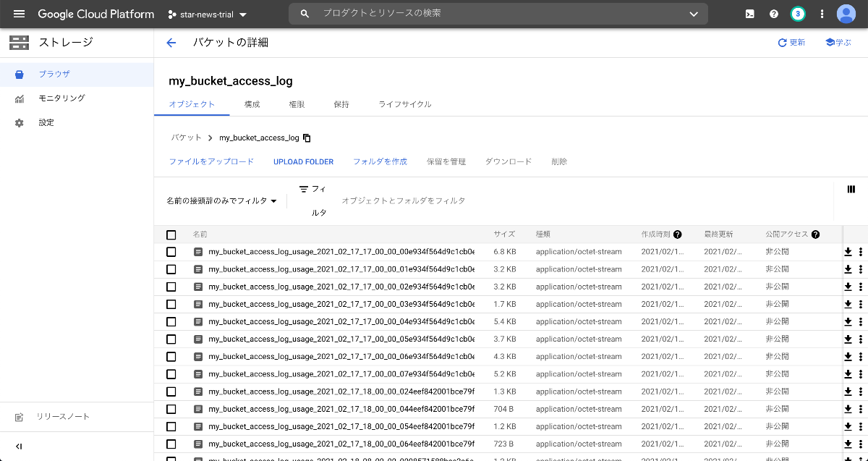Click the 更新 refresh button

tap(791, 43)
